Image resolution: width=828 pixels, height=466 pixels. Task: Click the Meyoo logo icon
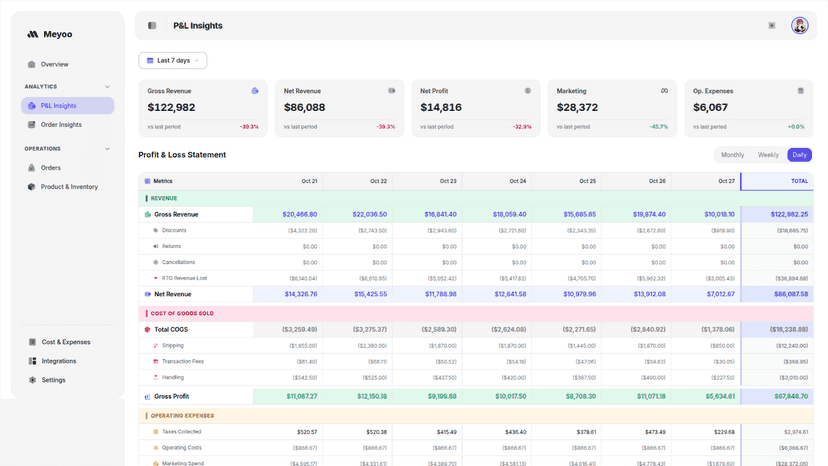(x=33, y=34)
